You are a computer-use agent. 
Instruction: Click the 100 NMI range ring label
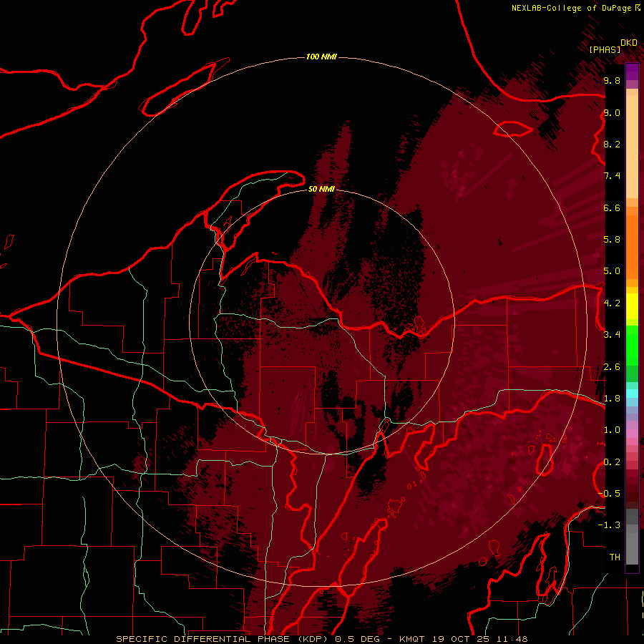(321, 57)
